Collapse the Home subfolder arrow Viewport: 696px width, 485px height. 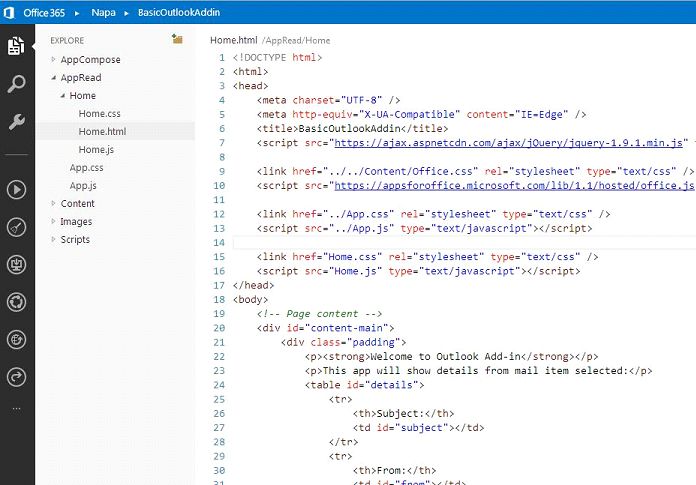pos(63,95)
